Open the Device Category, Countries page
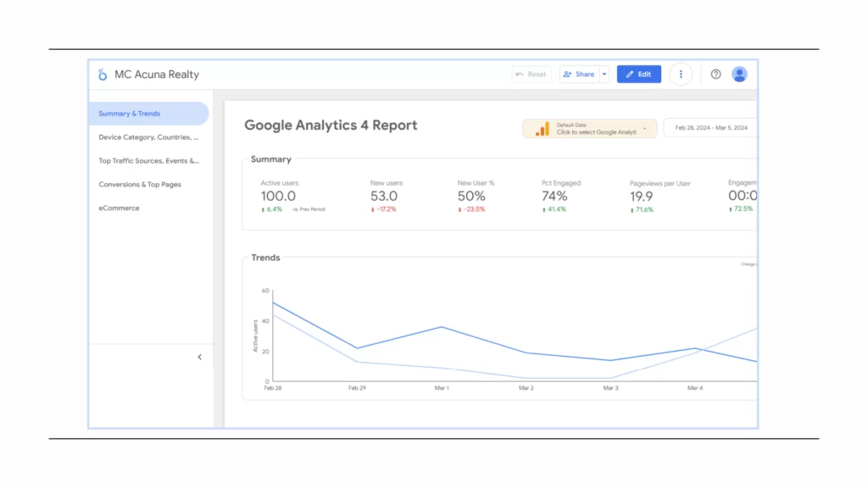The image size is (868, 488). 148,137
